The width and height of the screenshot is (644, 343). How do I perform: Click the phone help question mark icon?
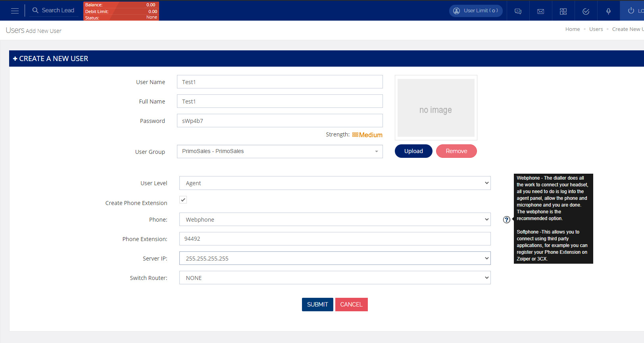tap(506, 220)
